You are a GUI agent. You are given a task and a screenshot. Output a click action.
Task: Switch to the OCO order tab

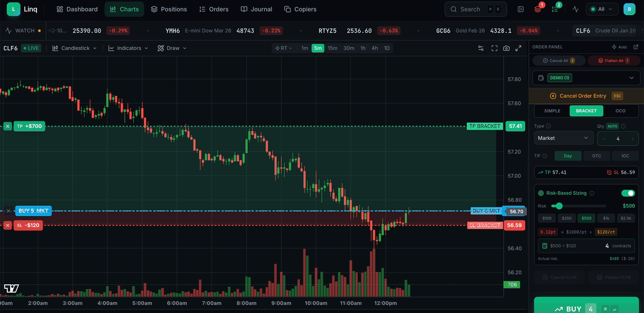621,110
